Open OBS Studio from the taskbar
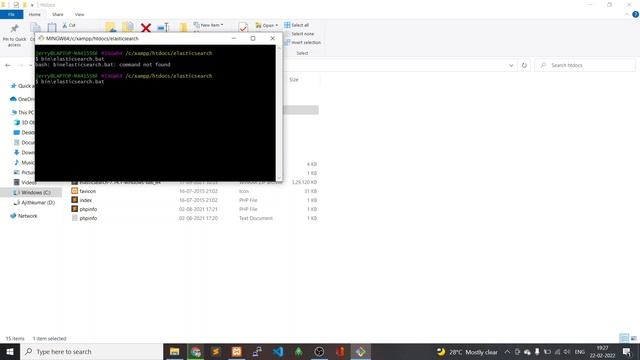This screenshot has height=360, width=640. coord(319,351)
